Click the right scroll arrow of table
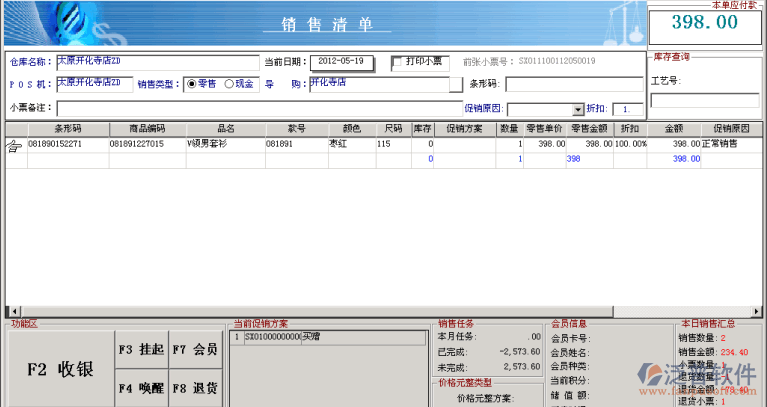The height and width of the screenshot is (407, 767). coord(756,312)
